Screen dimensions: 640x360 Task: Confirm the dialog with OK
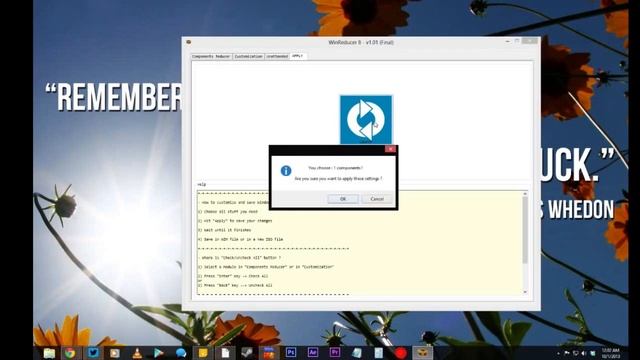coord(343,199)
